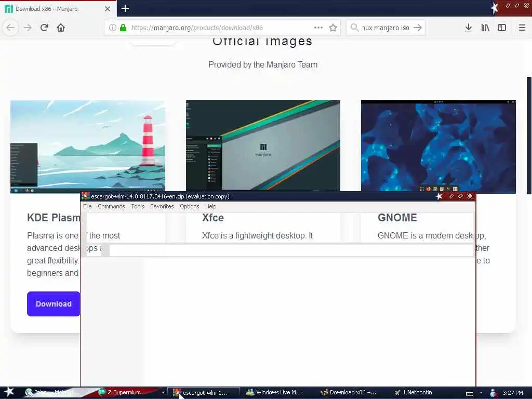Viewport: 532px width, 399px height.
Task: Open the Firefox downloads panel
Action: [469, 28]
